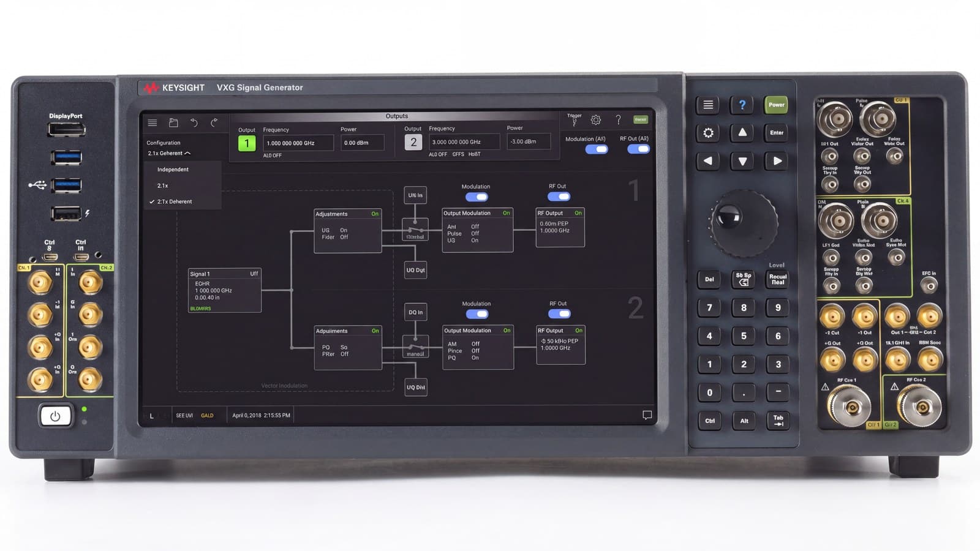This screenshot has height=551, width=980.
Task: Open the hamburger menu icon on touchscreen
Action: [x=153, y=123]
